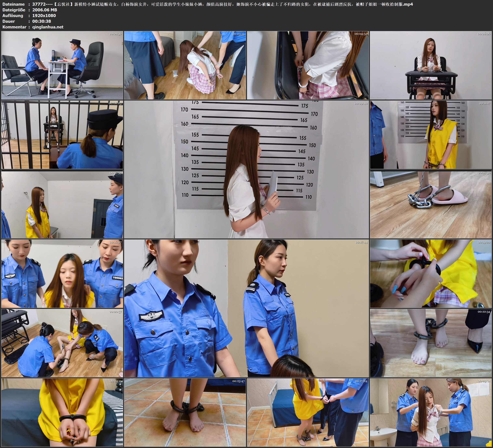
Task: Click the frame at 00:20:57
Action: tap(62, 343)
